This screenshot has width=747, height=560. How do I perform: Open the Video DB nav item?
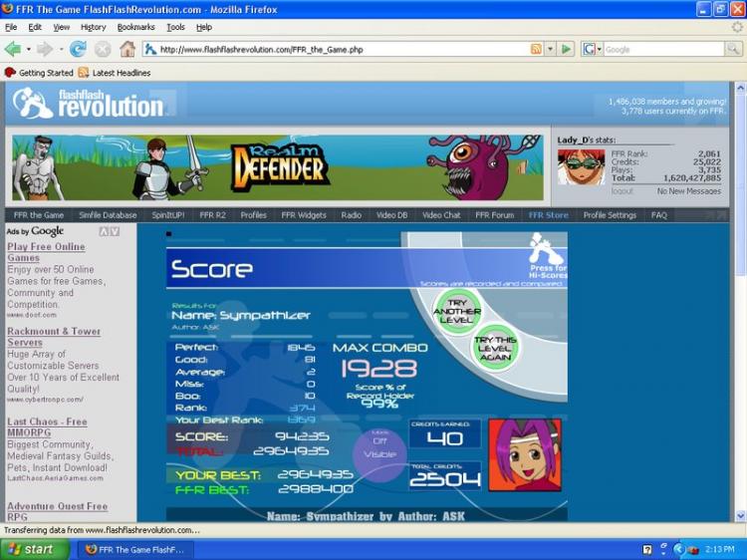[x=391, y=215]
